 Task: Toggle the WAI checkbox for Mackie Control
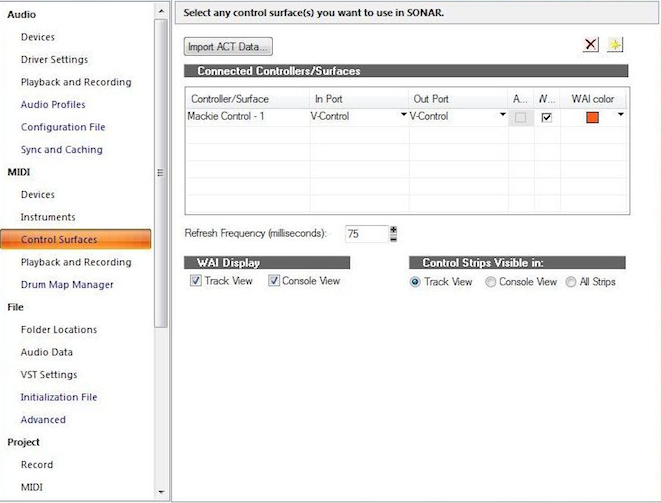pyautogui.click(x=546, y=117)
